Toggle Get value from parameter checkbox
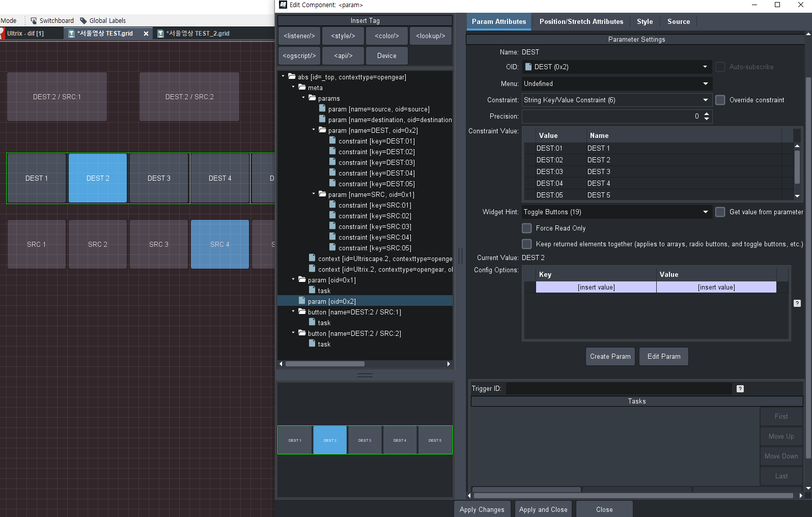This screenshot has width=812, height=517. [720, 212]
